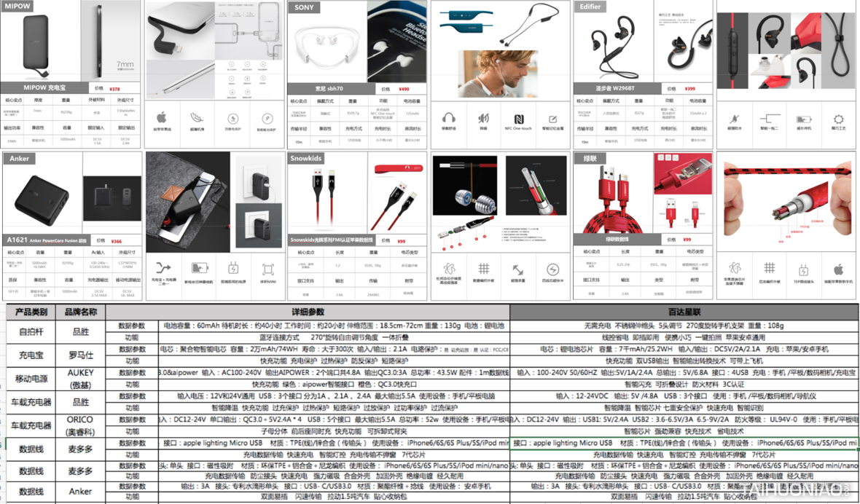Viewport: 860px width, 504px height.
Task: Click the gear craftsmanship icon in Edifier slide
Action: pyautogui.click(x=838, y=119)
